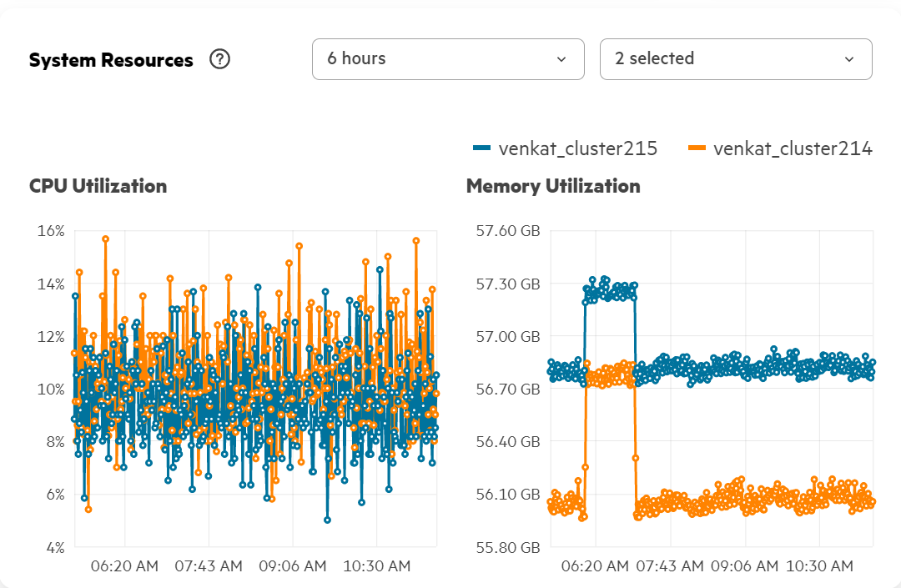Screen dimensions: 901x588
Task: Open the 2 selected clusters dropdown
Action: click(736, 59)
